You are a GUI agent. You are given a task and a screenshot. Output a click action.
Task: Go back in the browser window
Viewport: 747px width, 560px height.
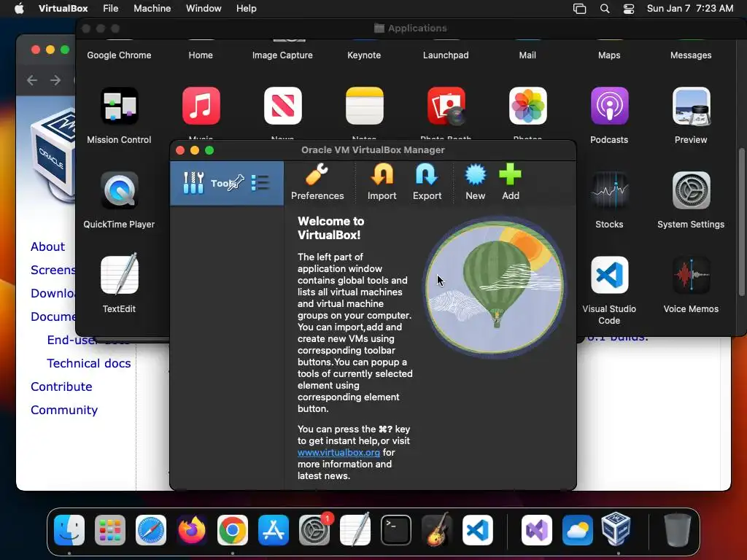click(32, 80)
